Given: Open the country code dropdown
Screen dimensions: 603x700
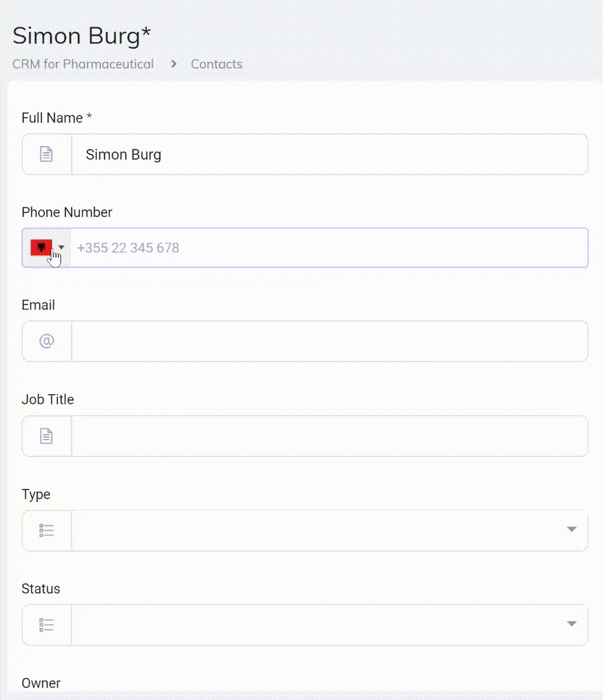Looking at the screenshot, I should click(61, 247).
